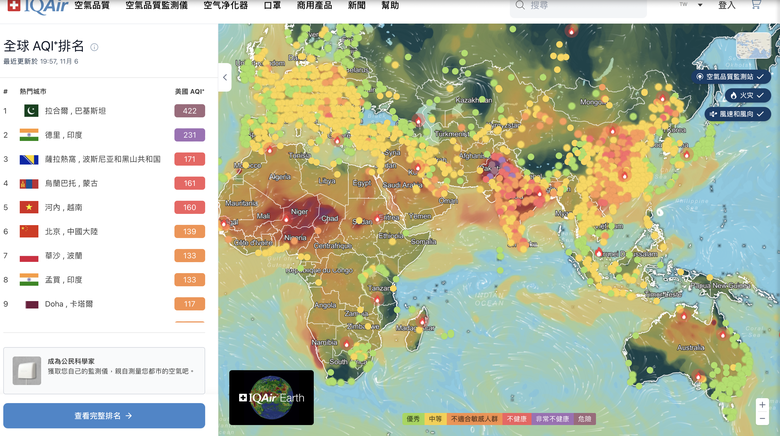
Task: Select 華沙, 波蘭 ranking row
Action: click(x=104, y=256)
